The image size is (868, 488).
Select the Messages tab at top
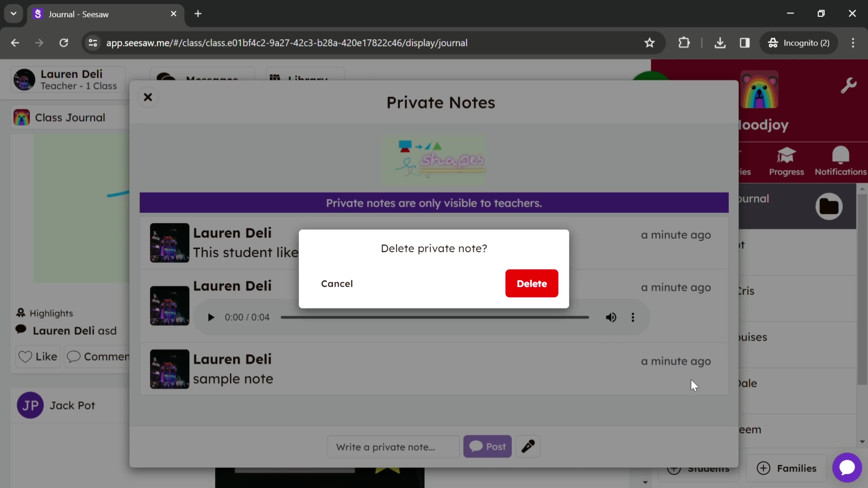(x=212, y=80)
